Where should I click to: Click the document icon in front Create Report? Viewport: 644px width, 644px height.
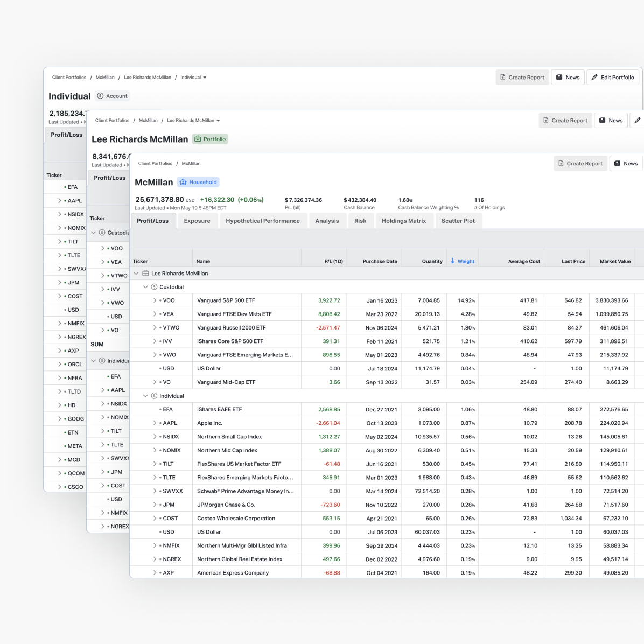pyautogui.click(x=561, y=164)
